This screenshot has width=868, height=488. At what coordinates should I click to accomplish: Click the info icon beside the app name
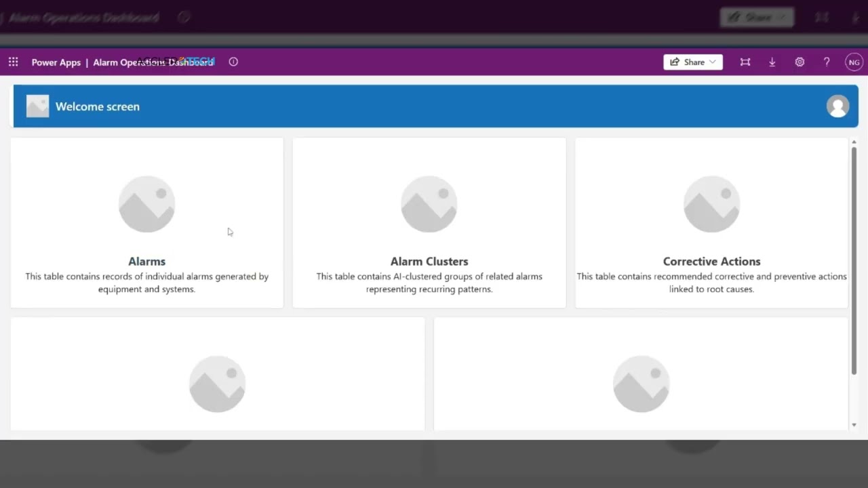(x=233, y=62)
